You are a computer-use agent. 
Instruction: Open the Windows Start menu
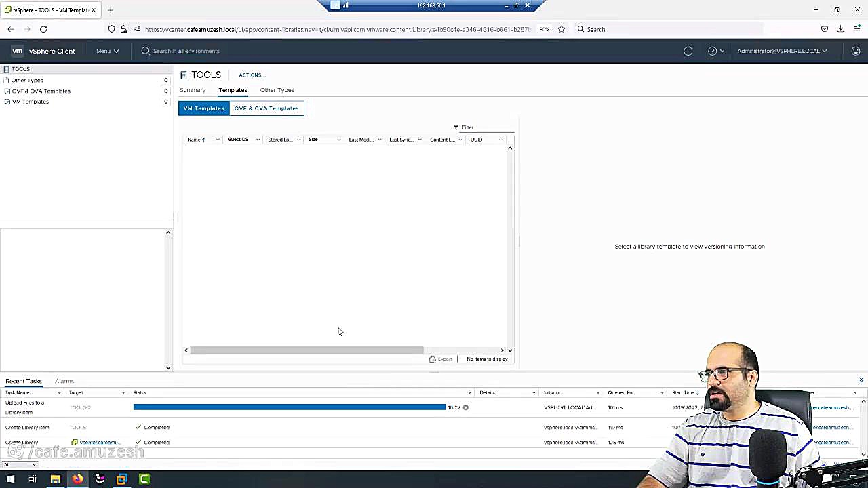10,479
